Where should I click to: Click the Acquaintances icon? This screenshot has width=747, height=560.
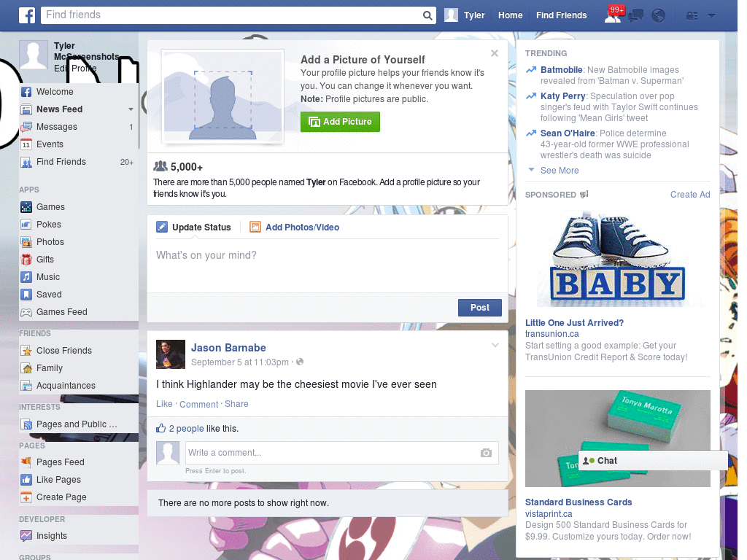pos(26,386)
